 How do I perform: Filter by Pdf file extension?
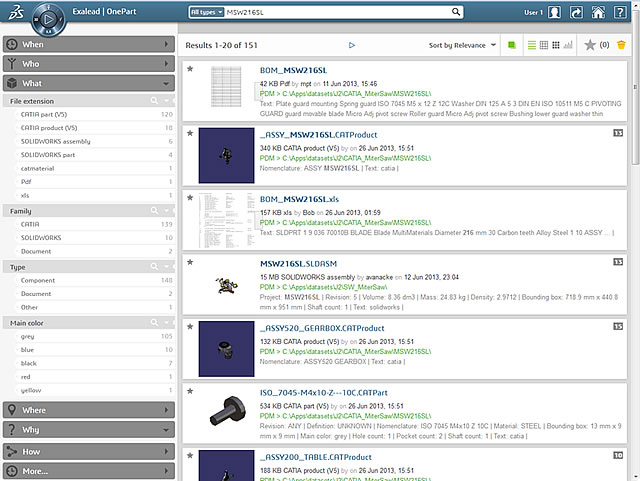point(26,182)
